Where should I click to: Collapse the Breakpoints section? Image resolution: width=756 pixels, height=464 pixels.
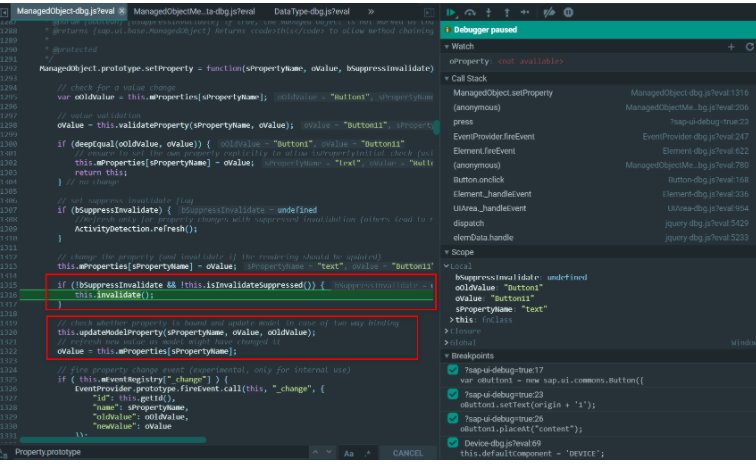447,356
